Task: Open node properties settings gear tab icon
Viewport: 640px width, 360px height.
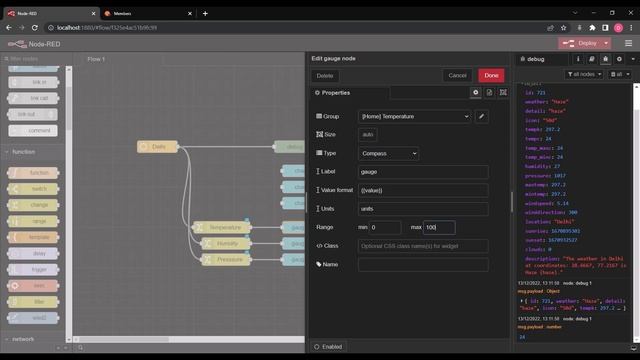Action: [x=476, y=93]
